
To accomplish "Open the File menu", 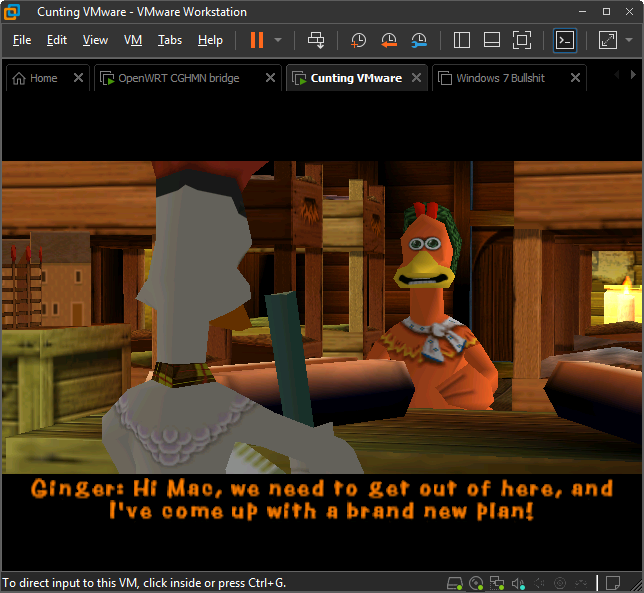I will tap(22, 40).
